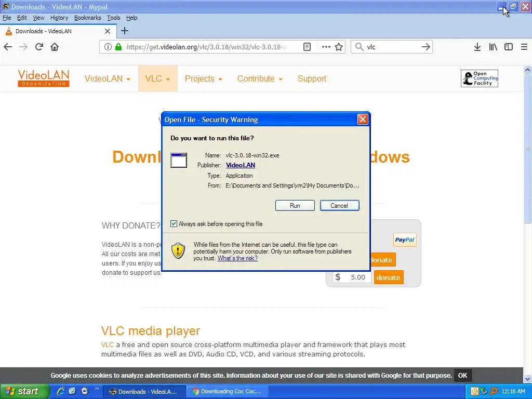Expand the quick launch overflow chevron
The image size is (532, 399).
pos(97,389)
